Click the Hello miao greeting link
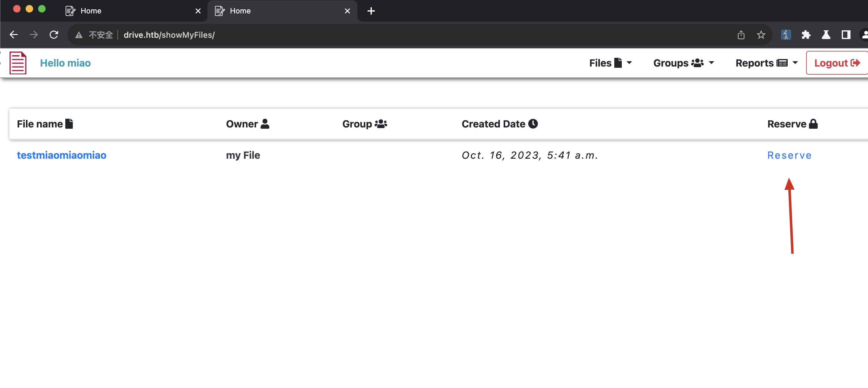The height and width of the screenshot is (388, 868). pyautogui.click(x=65, y=63)
